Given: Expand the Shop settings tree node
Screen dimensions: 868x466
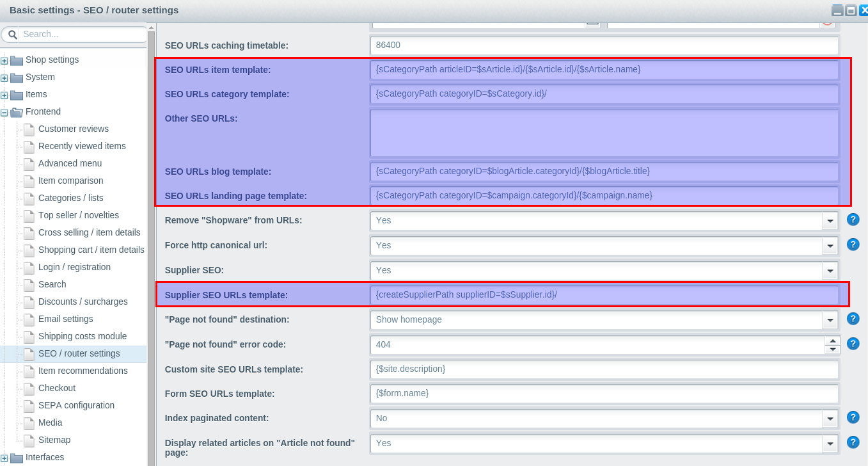Looking at the screenshot, I should (5, 60).
